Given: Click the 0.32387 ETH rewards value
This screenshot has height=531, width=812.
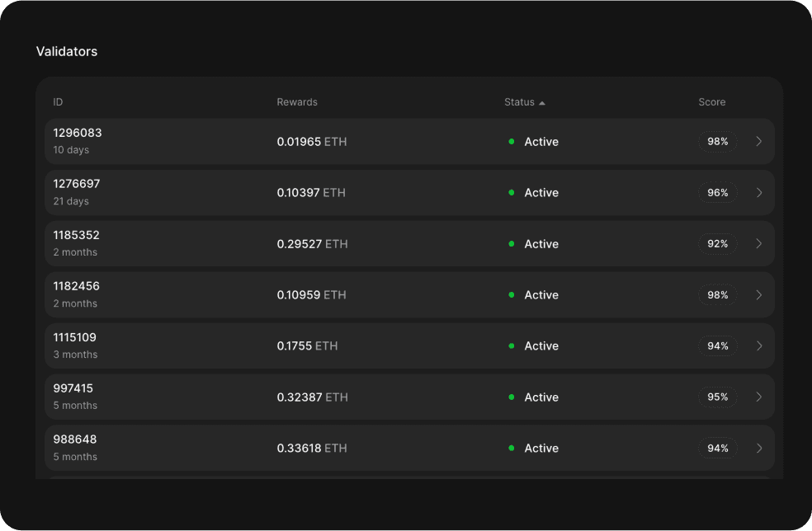Looking at the screenshot, I should coord(312,397).
